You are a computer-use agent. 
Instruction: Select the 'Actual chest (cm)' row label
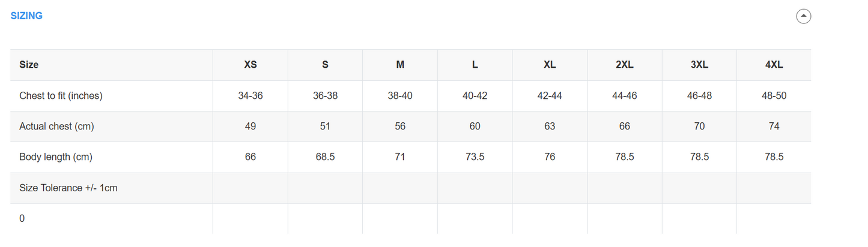coord(56,126)
